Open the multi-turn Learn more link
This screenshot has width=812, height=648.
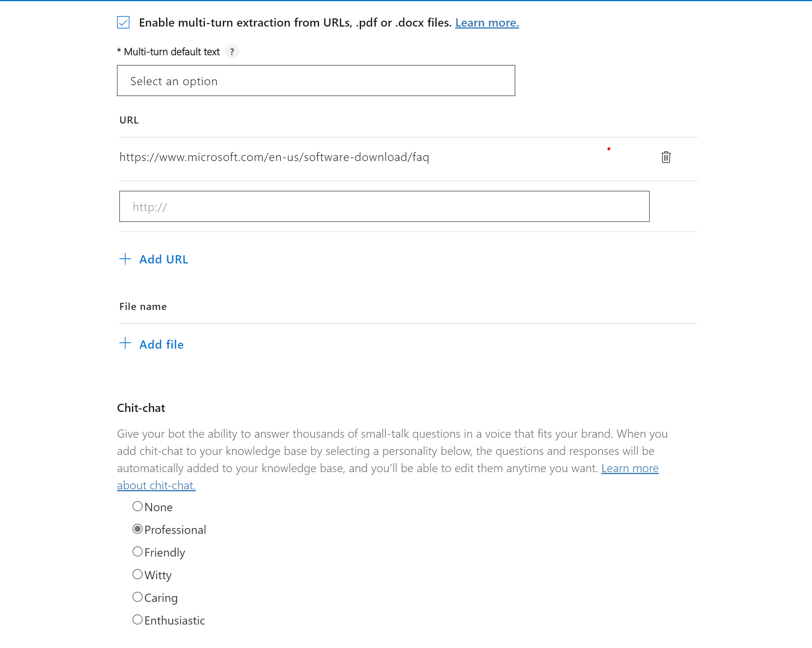pyautogui.click(x=487, y=23)
